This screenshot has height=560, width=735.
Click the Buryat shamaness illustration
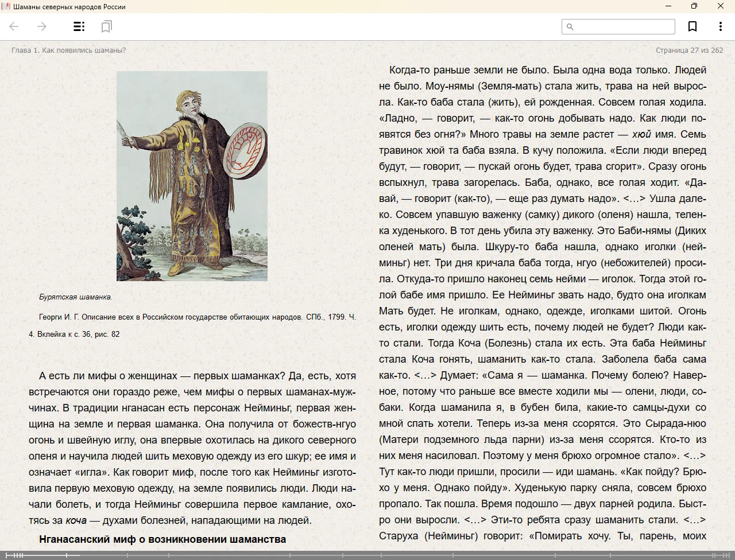pos(192,176)
